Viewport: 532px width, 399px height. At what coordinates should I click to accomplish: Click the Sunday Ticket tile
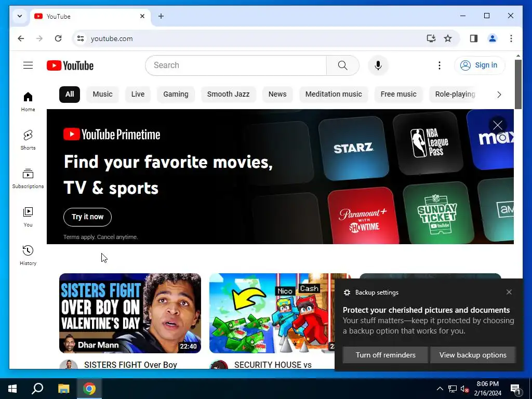[x=437, y=214]
